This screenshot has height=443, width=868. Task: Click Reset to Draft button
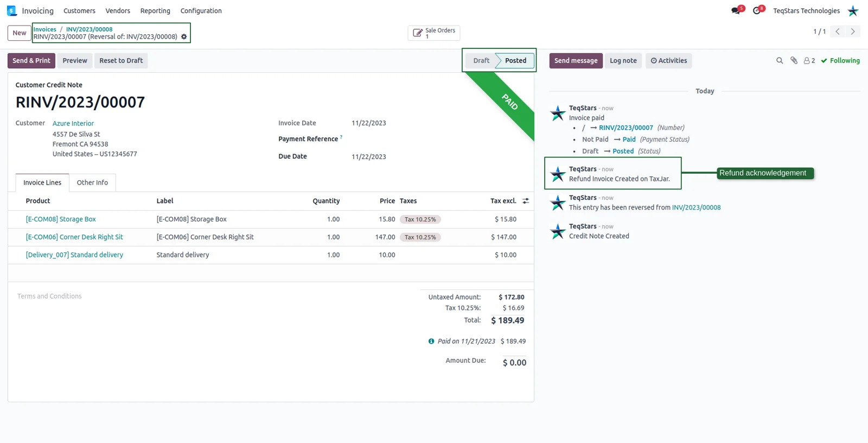point(121,61)
